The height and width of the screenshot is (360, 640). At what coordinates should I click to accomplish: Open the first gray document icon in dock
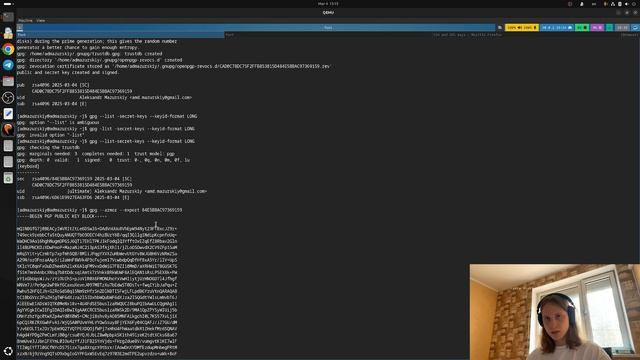8,146
